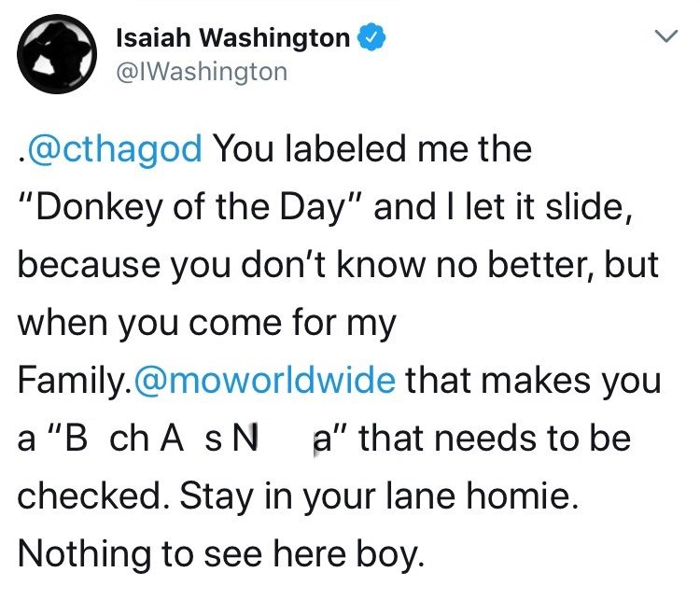Click the "that makes you" text
Image resolution: width=700 pixels, height=614 pixels.
(533, 381)
